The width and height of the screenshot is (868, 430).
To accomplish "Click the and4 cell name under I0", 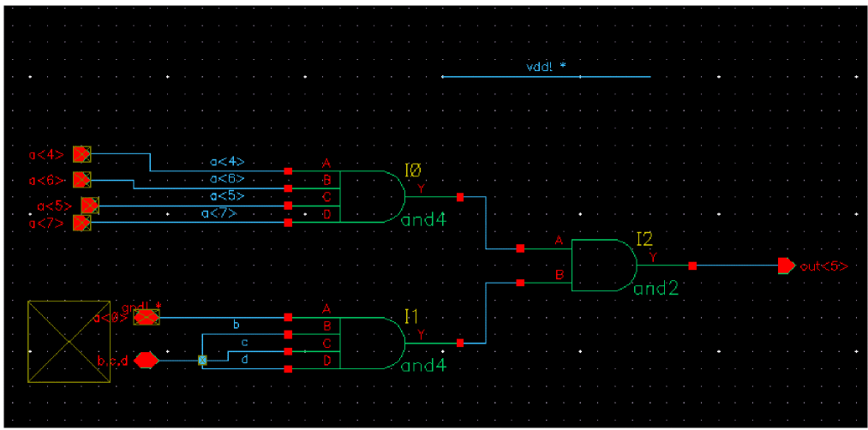I will click(x=423, y=221).
